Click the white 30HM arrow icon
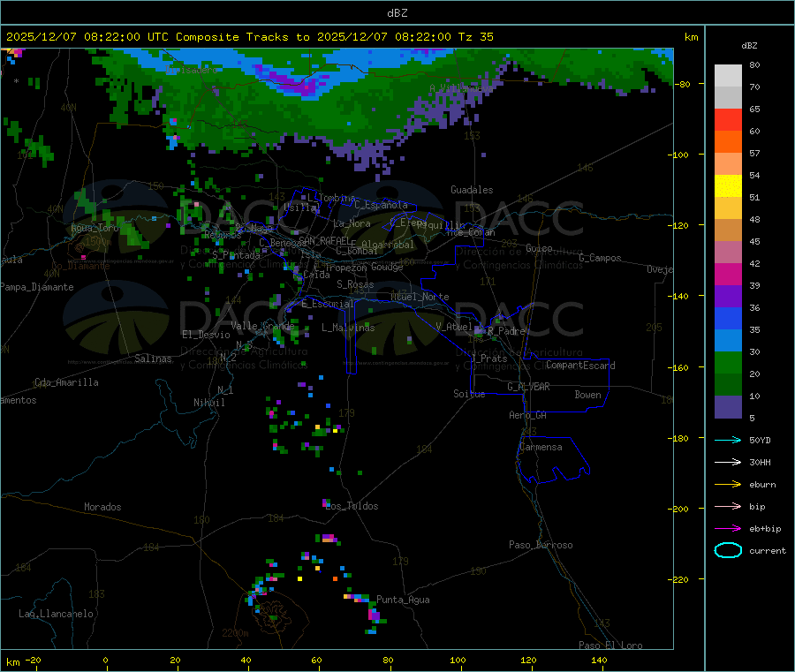 point(728,462)
